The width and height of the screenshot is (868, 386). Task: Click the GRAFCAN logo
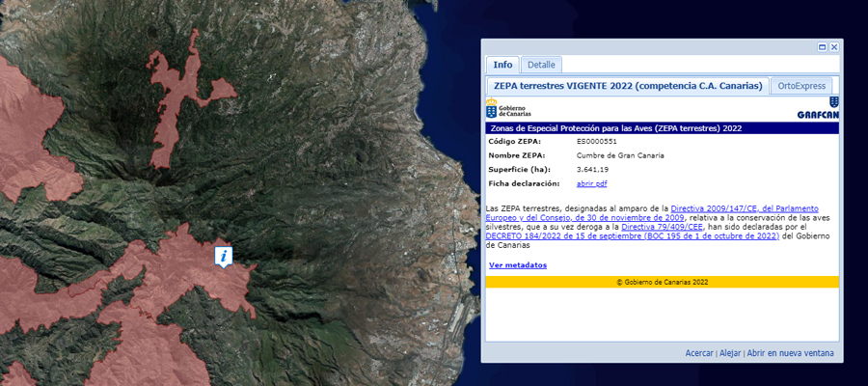(x=818, y=108)
